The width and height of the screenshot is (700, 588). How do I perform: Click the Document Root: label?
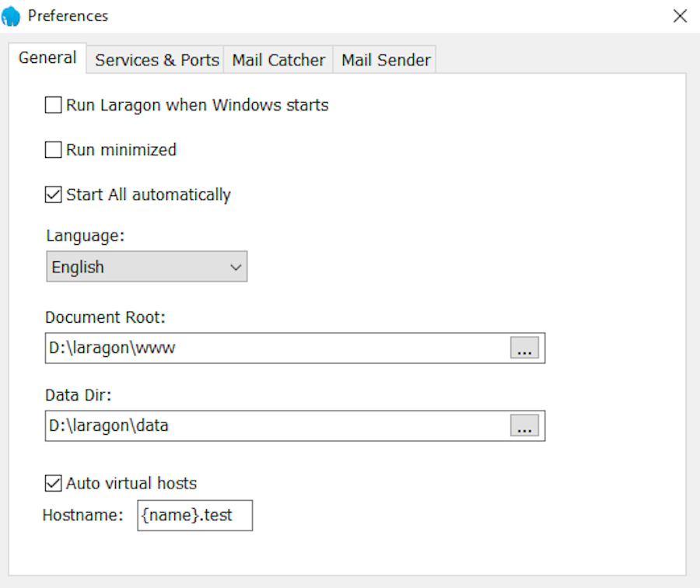(x=105, y=317)
